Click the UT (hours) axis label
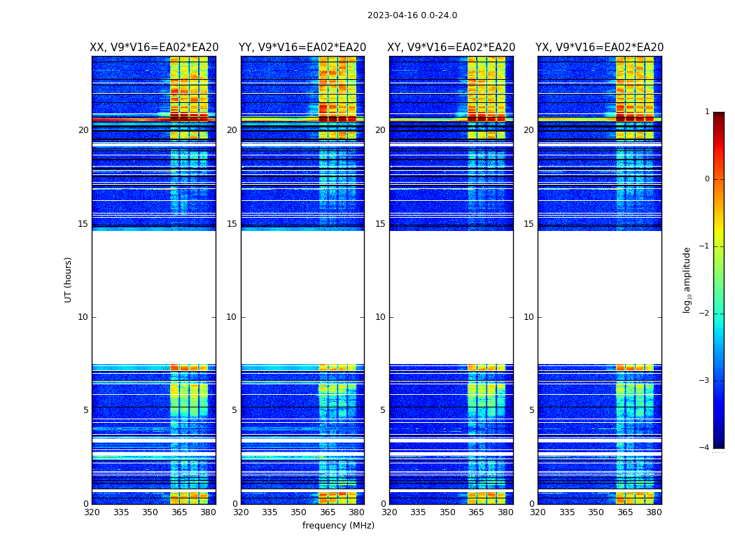 pyautogui.click(x=68, y=280)
